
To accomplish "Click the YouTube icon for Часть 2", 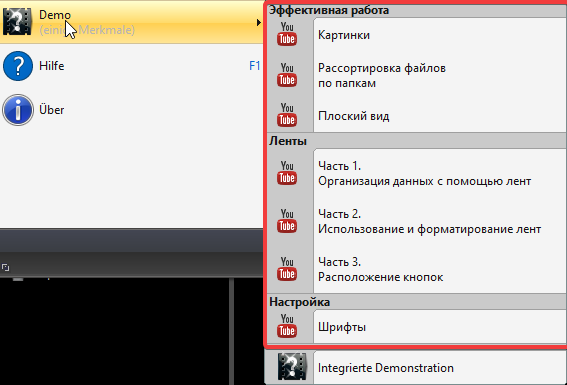I will pyautogui.click(x=287, y=221).
